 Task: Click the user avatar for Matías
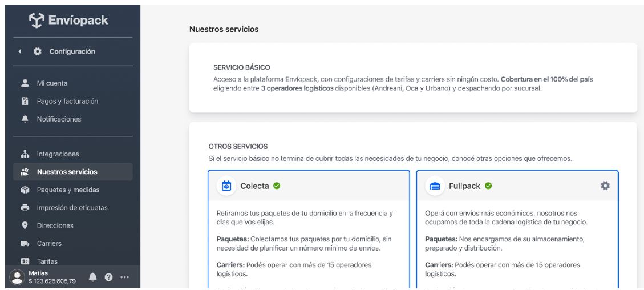[17, 277]
